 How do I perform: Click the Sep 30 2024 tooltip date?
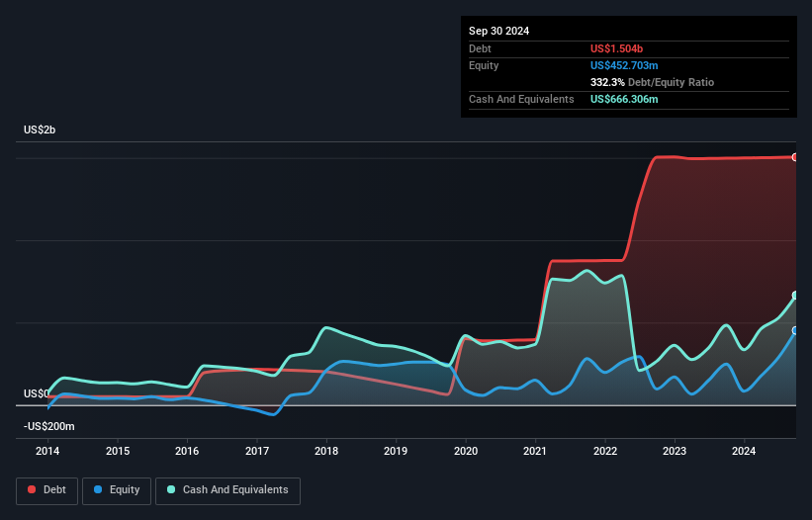(498, 31)
